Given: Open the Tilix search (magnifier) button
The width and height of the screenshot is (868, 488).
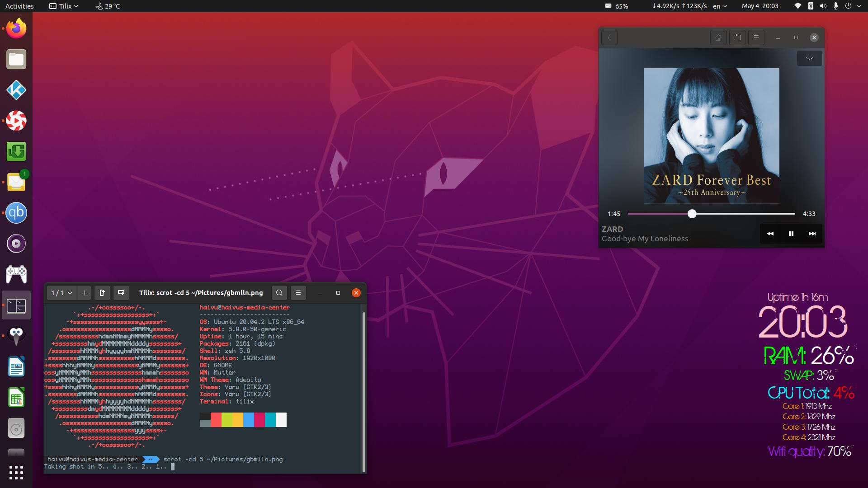Looking at the screenshot, I should click(279, 293).
